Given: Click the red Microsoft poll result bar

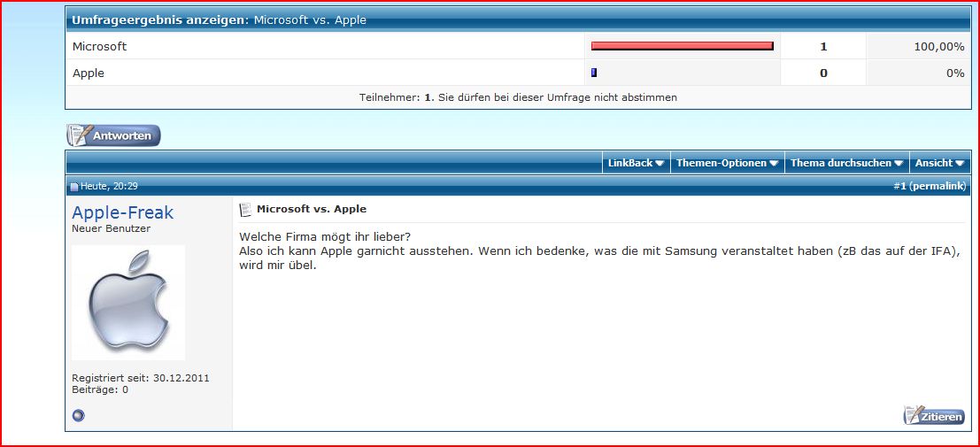Looking at the screenshot, I should click(x=683, y=46).
